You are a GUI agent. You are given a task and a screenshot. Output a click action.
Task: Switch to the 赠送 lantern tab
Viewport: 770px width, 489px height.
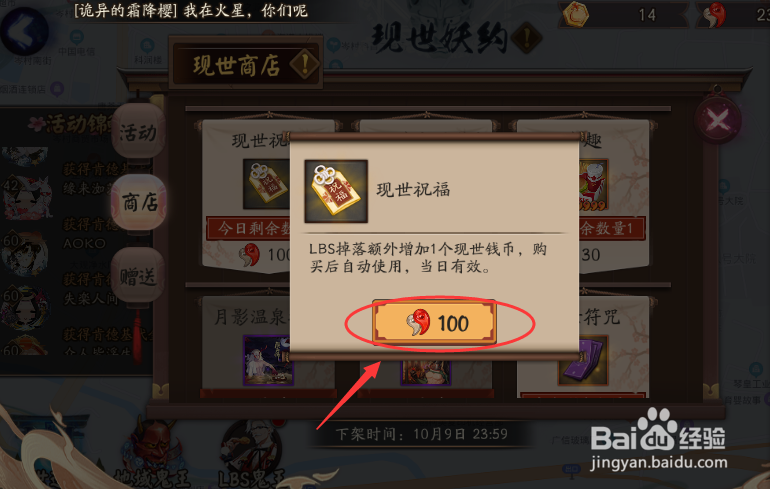138,276
